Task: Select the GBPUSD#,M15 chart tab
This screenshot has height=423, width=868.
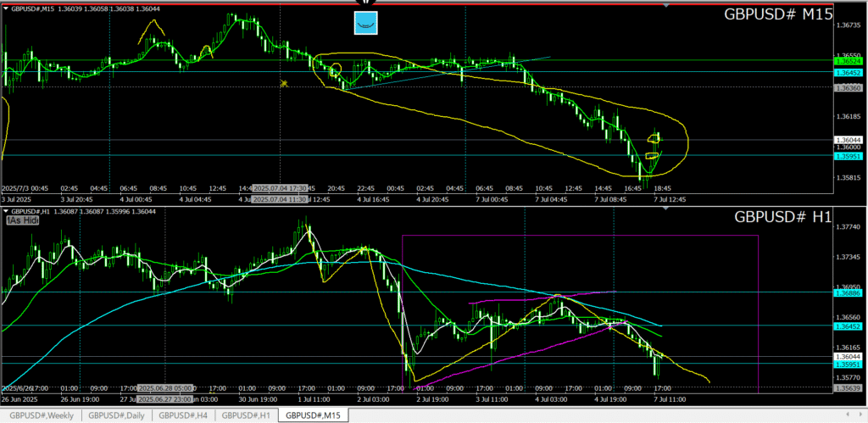Action: [x=313, y=415]
